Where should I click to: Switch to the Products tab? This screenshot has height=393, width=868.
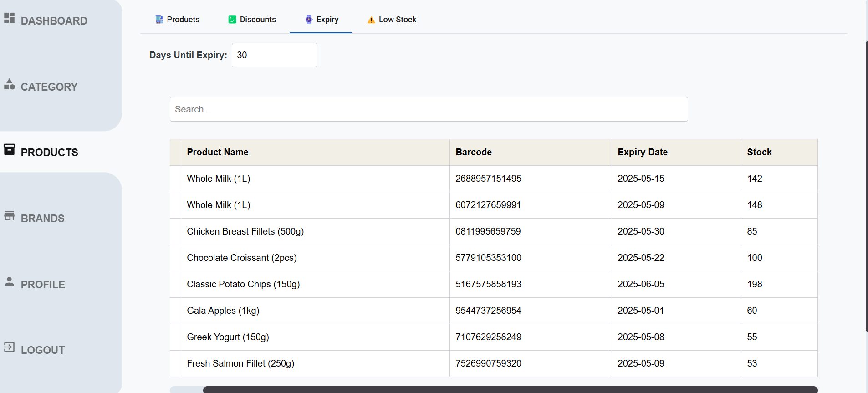(178, 20)
